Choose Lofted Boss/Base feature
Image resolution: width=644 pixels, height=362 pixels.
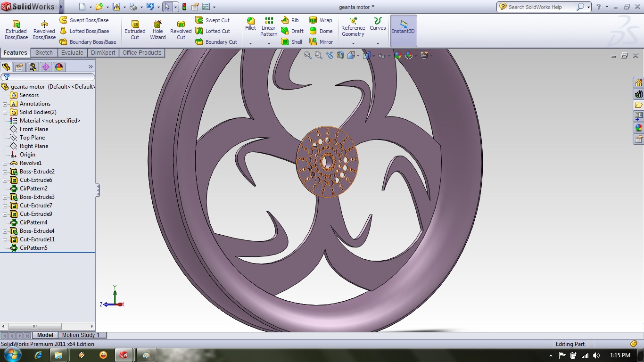click(x=84, y=31)
